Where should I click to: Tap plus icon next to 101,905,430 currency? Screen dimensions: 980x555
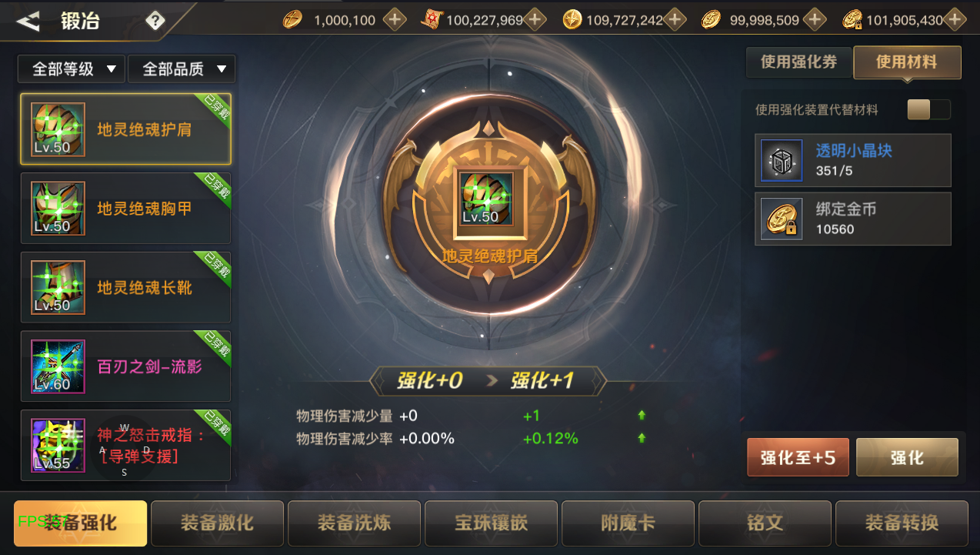point(955,20)
